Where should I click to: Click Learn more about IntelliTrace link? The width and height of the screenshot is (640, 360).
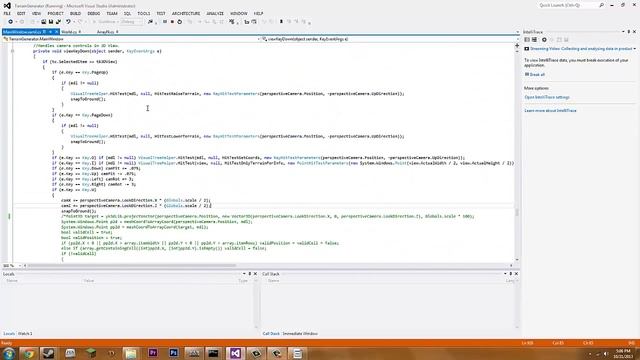click(550, 111)
